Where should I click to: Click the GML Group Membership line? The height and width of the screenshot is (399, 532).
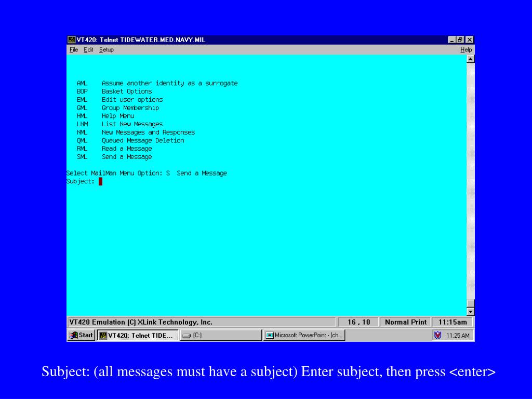click(118, 108)
